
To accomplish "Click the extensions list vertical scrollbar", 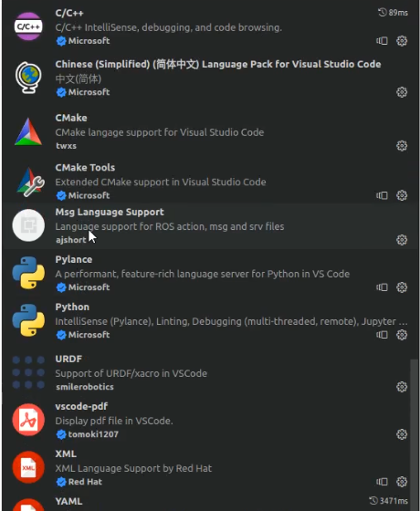I will 415,435.
